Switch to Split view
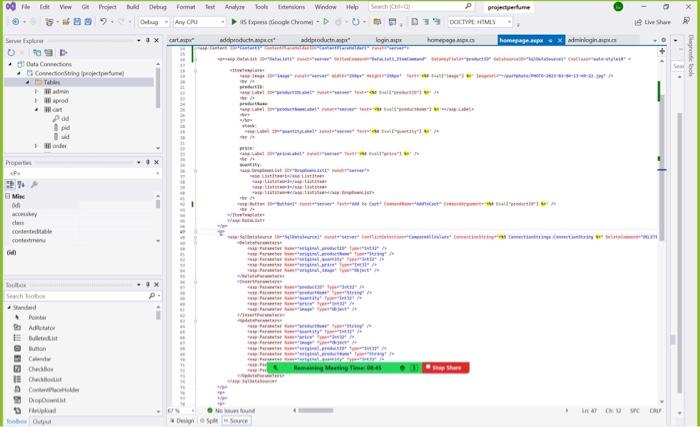 [209, 421]
